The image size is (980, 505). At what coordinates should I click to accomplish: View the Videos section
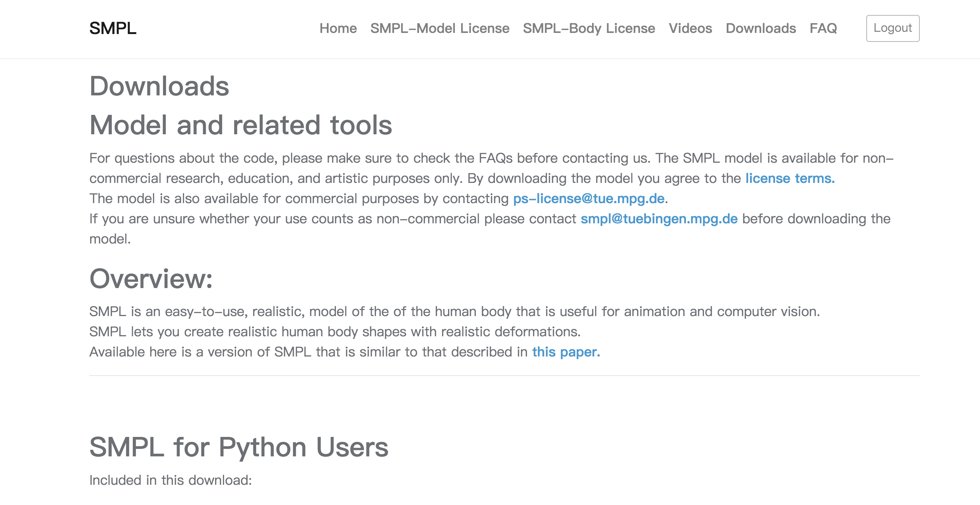pos(690,28)
